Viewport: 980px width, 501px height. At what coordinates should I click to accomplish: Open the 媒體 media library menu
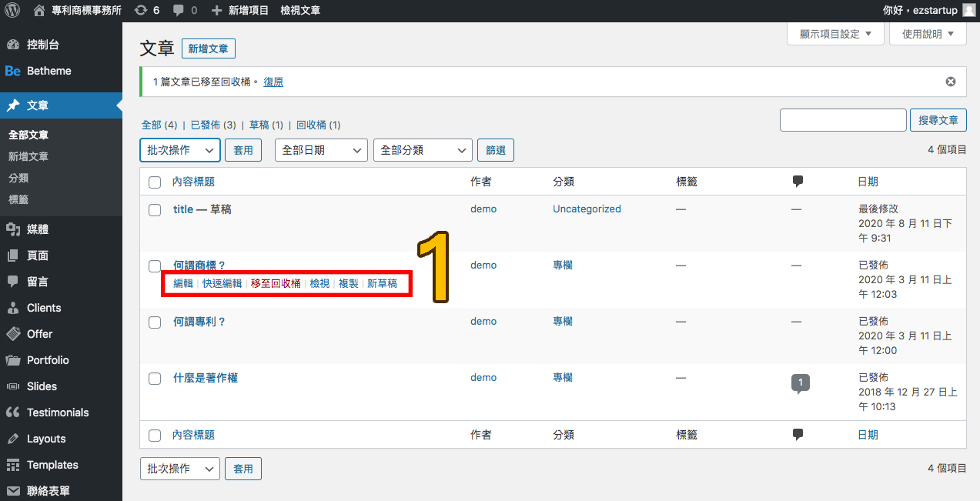[x=38, y=229]
